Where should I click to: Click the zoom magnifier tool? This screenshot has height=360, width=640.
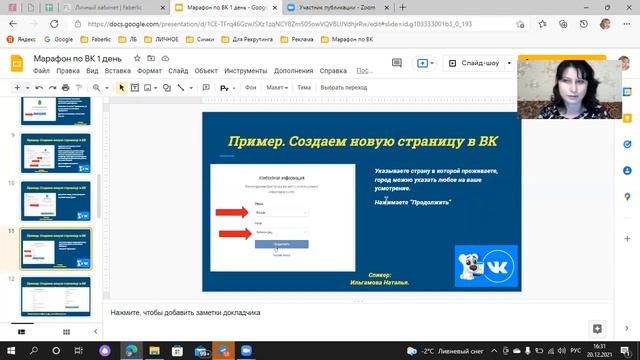96,88
